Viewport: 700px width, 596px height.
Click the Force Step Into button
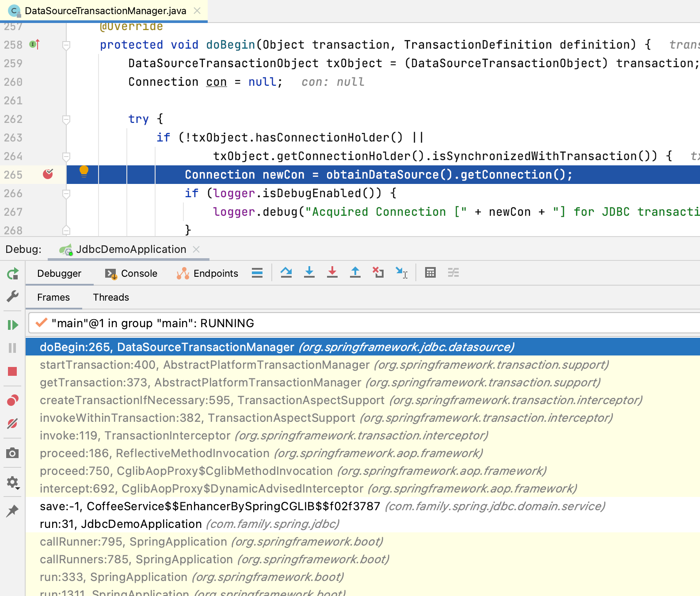pyautogui.click(x=332, y=273)
